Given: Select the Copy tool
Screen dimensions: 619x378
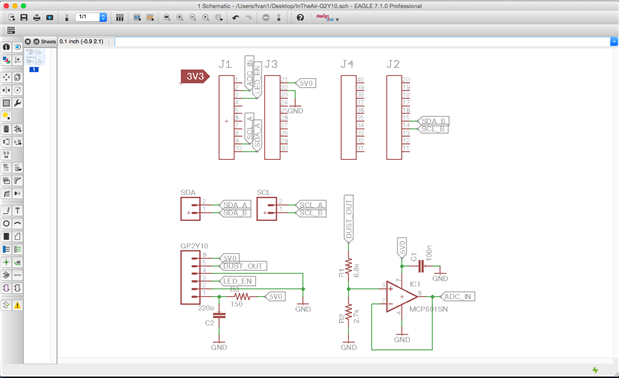Looking at the screenshot, I should pyautogui.click(x=17, y=77).
